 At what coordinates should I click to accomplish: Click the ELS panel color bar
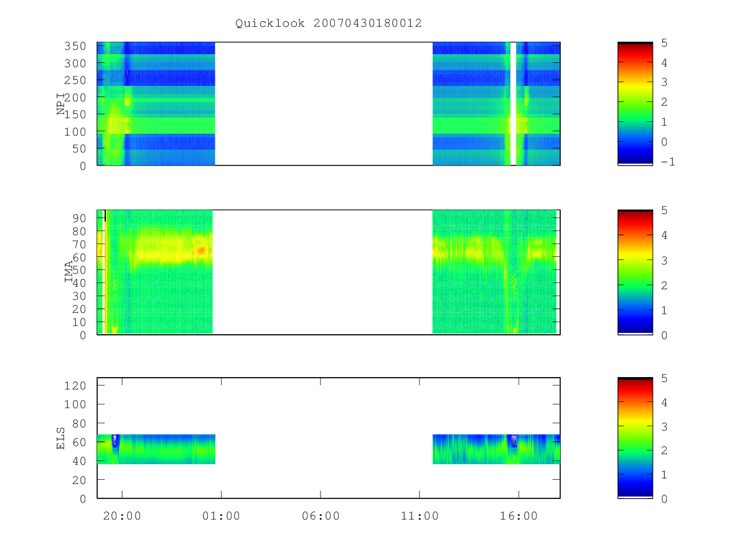pyautogui.click(x=635, y=438)
